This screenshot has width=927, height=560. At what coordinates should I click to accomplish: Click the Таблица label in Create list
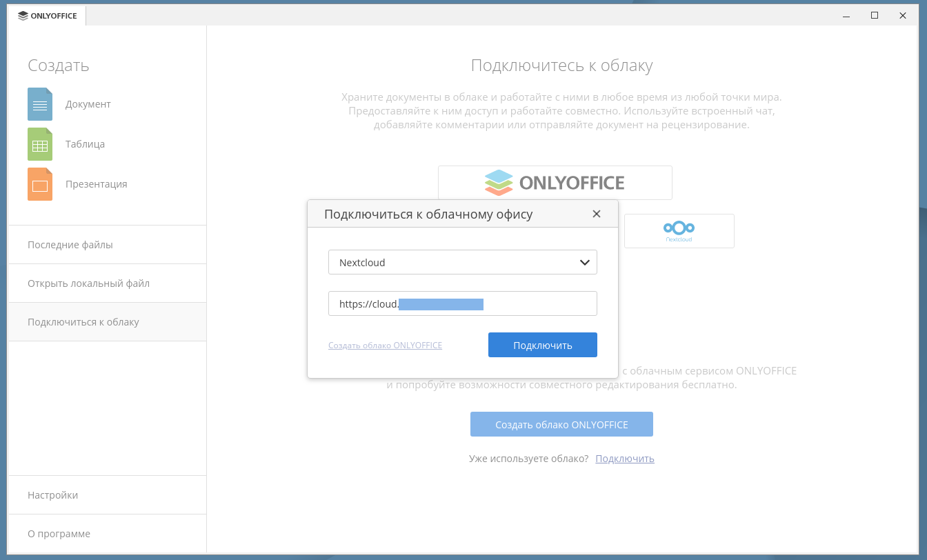[85, 144]
